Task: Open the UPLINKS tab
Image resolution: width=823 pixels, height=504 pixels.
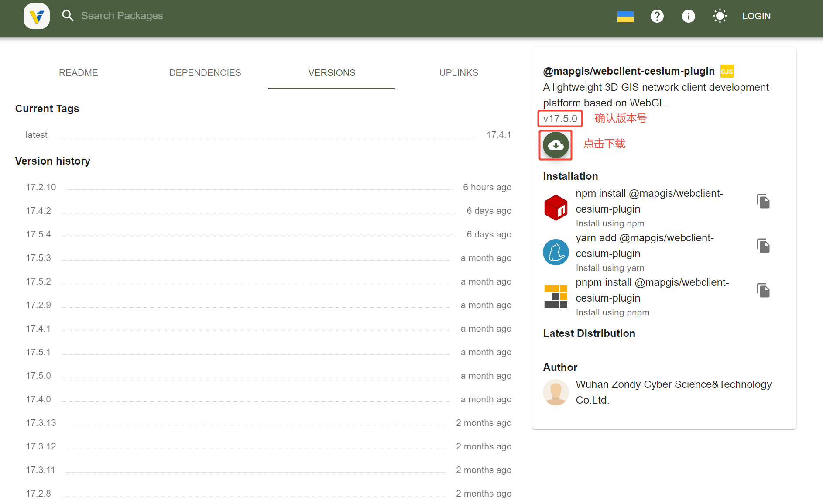Action: tap(459, 73)
